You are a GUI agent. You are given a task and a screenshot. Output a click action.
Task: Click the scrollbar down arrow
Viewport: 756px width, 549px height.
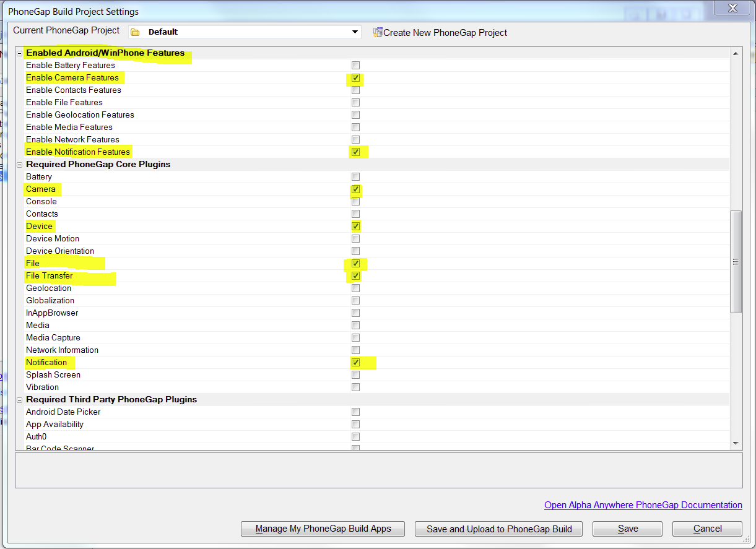tap(736, 443)
